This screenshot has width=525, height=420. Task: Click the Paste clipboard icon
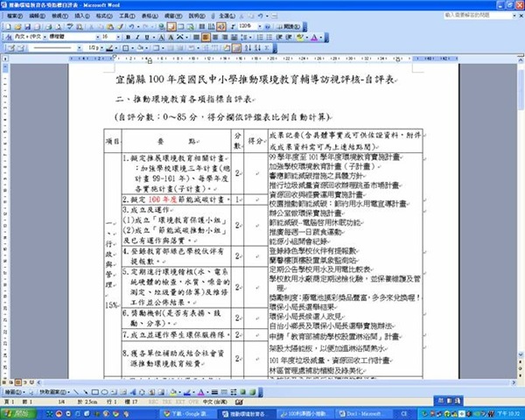pyautogui.click(x=110, y=26)
